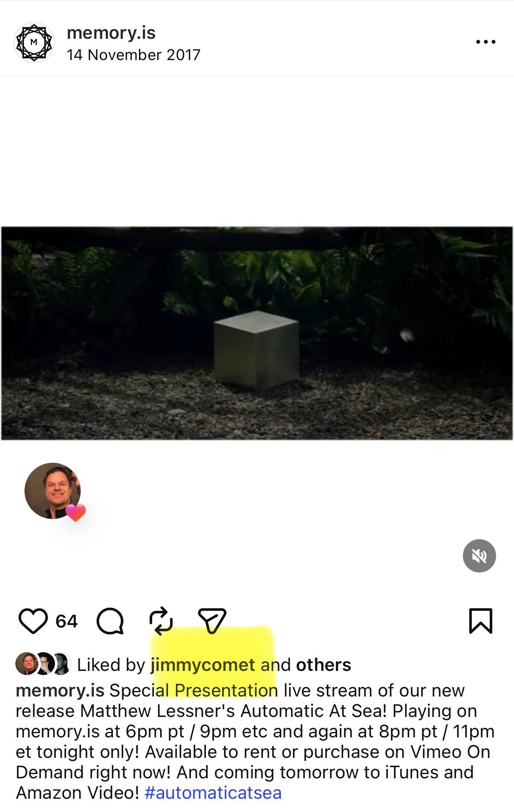Tap memory.is name in caption
This screenshot has width=514, height=812.
60,691
